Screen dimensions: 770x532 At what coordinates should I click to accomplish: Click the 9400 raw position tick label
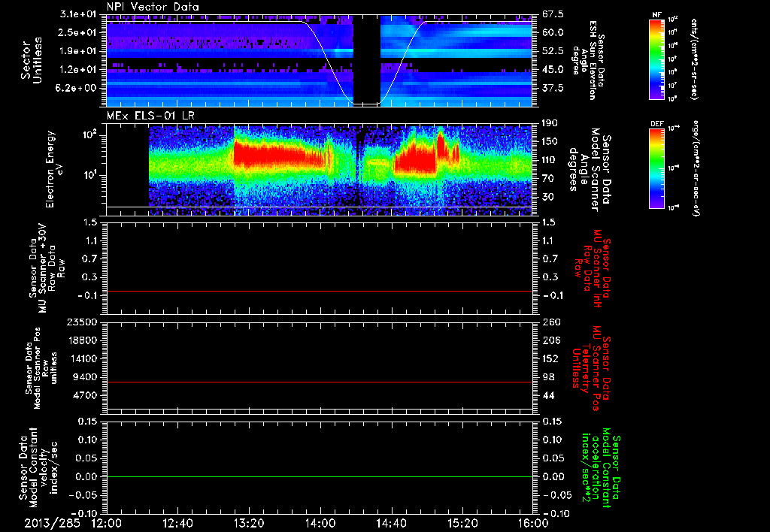coord(86,377)
